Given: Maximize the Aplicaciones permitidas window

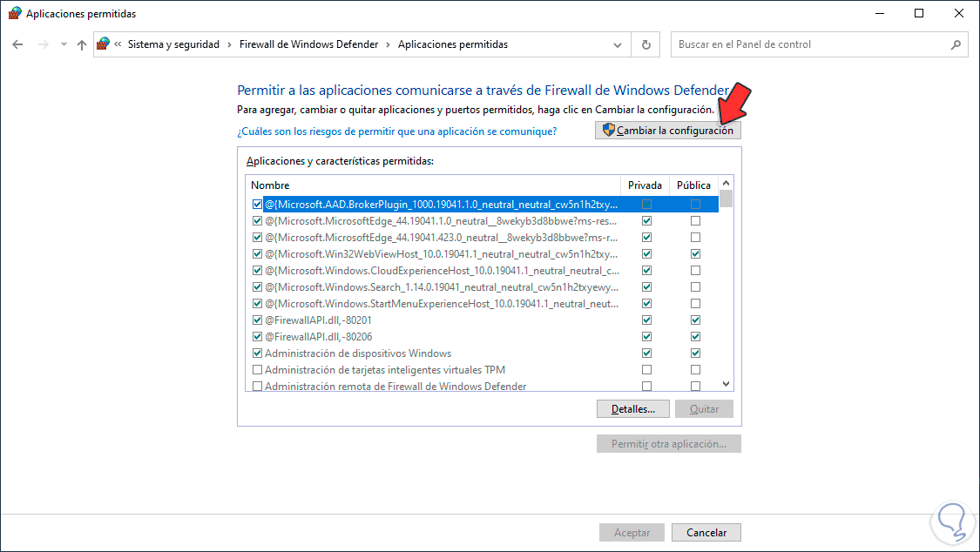Looking at the screenshot, I should [919, 13].
